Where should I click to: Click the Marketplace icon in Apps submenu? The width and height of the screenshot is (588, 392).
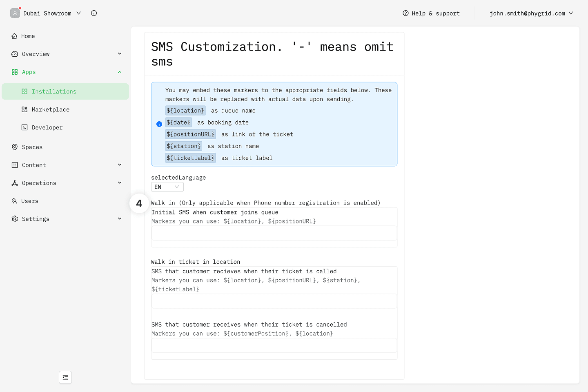point(24,109)
